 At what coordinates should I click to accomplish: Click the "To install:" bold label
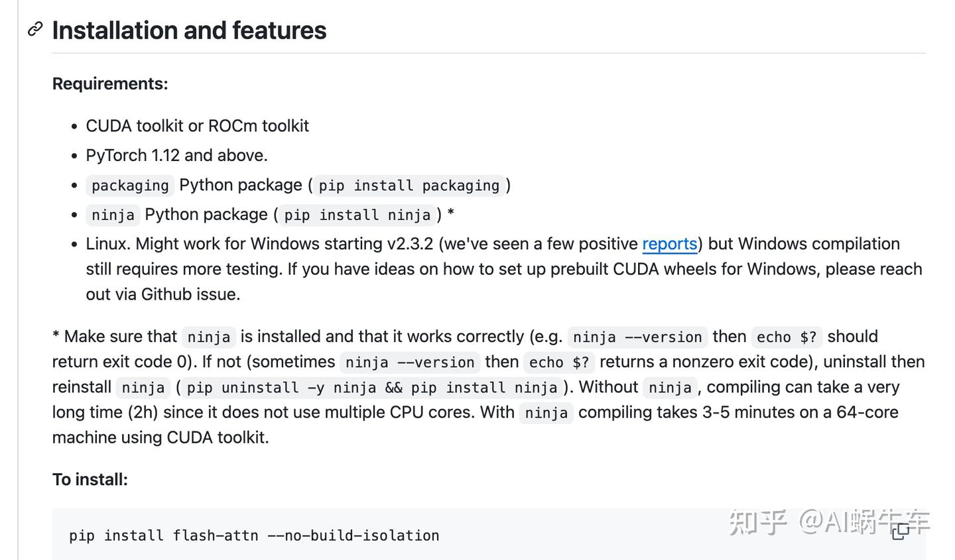[x=90, y=479]
